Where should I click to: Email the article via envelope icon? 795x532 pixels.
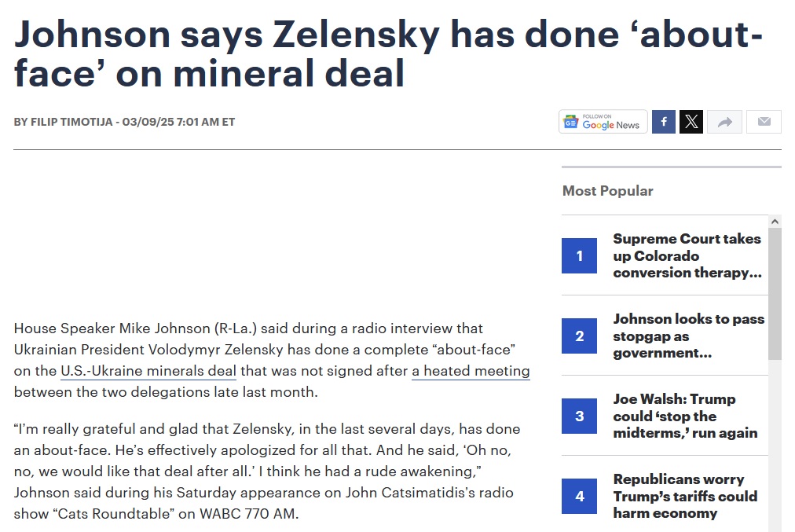click(x=764, y=122)
